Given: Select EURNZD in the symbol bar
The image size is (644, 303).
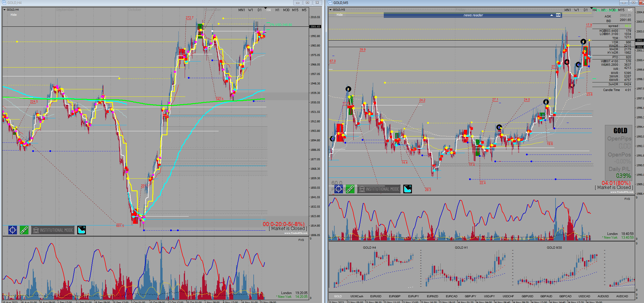Looking at the screenshot, I should tap(433, 296).
